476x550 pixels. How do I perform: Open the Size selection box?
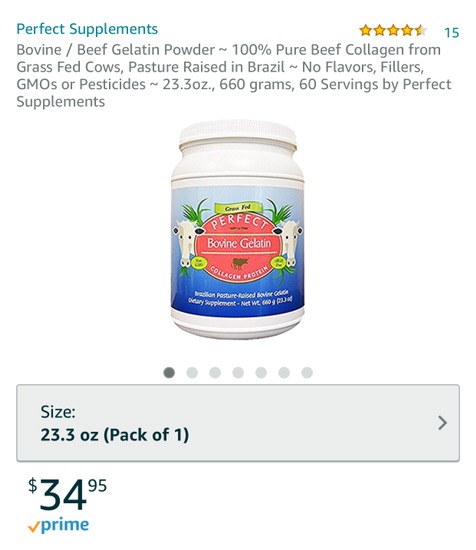tap(238, 423)
